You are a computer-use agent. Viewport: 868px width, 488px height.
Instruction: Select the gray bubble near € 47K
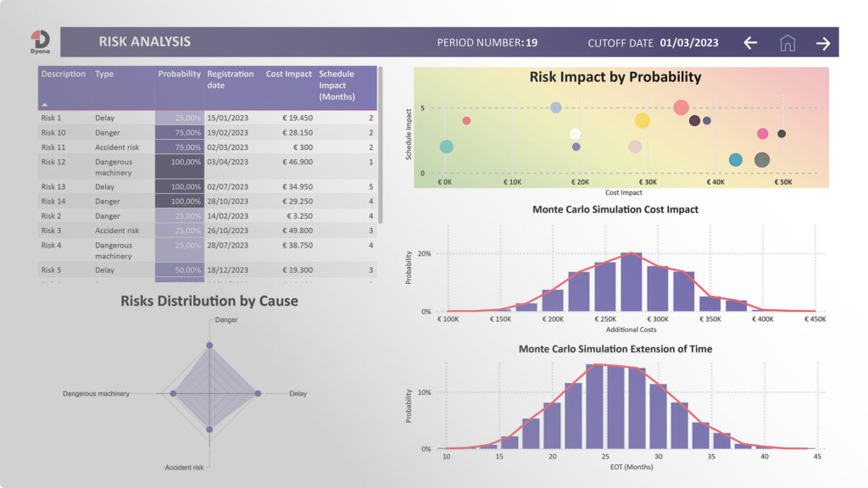[x=762, y=160]
